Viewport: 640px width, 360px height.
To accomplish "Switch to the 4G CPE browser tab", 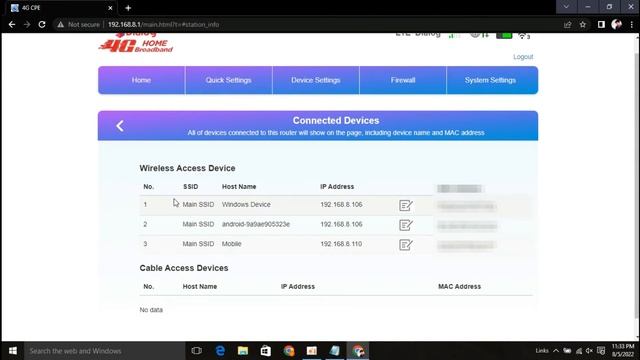I will pos(61,8).
